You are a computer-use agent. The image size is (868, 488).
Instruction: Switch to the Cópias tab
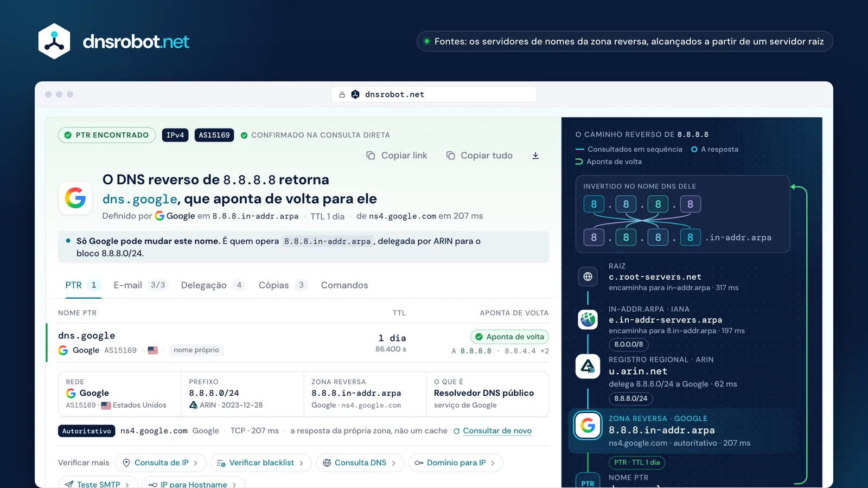pyautogui.click(x=283, y=285)
